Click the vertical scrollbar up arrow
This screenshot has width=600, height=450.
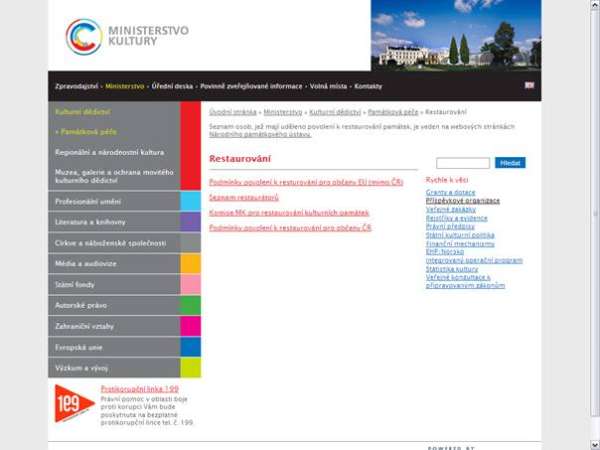click(x=595, y=5)
